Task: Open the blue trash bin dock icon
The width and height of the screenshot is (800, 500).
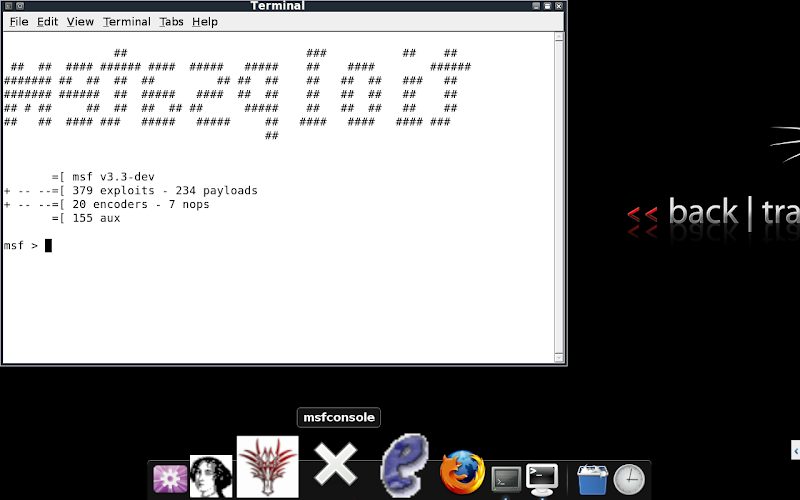Action: point(592,479)
